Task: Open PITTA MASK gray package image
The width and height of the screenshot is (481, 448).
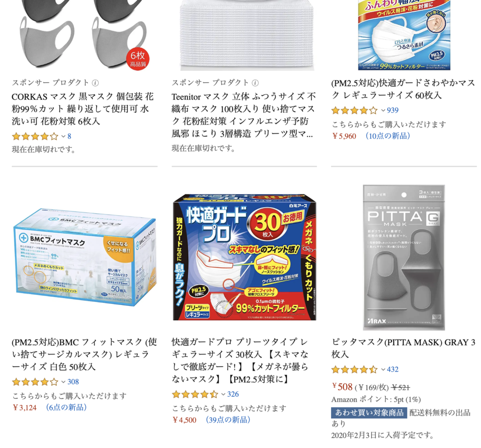Action: [x=403, y=257]
